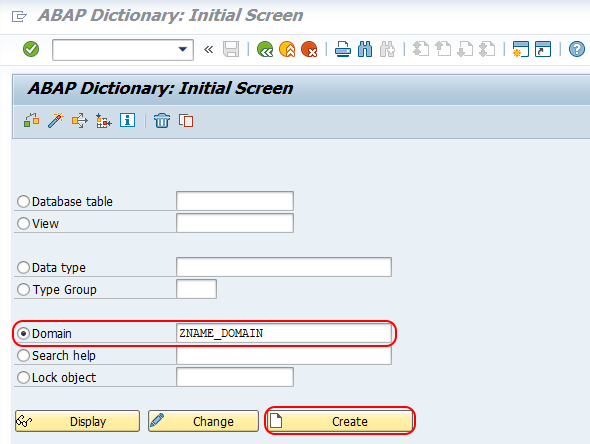
Task: Click the Type Group input field
Action: 196,289
